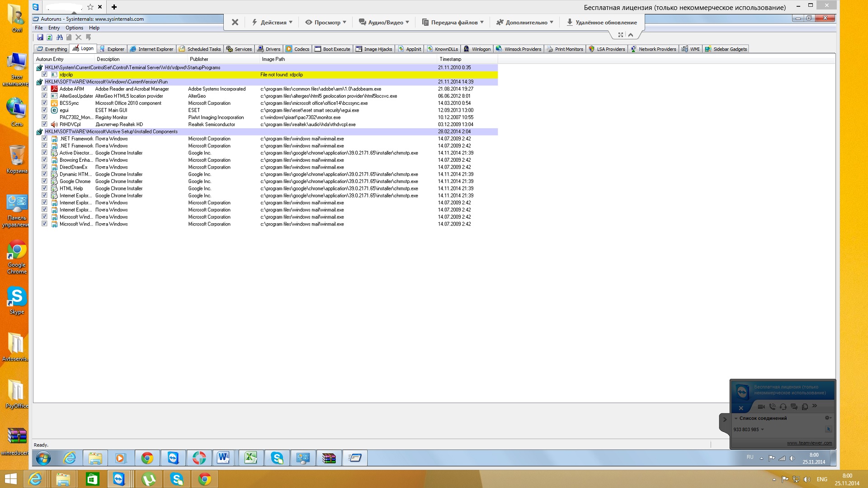Switch to the Scheduled Tasks tab
The image size is (868, 488).
[200, 49]
